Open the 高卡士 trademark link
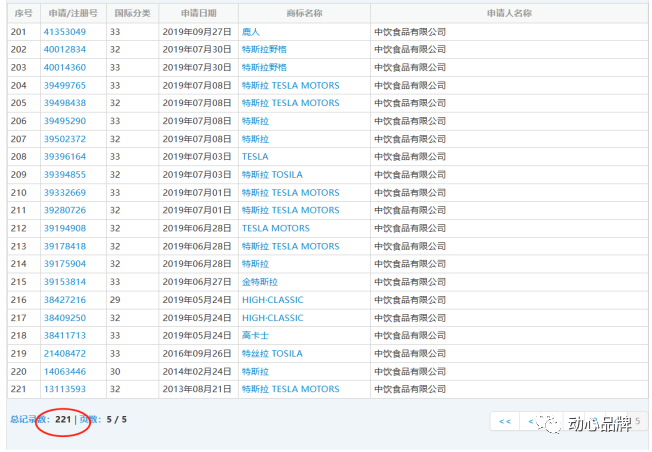 tap(255, 335)
